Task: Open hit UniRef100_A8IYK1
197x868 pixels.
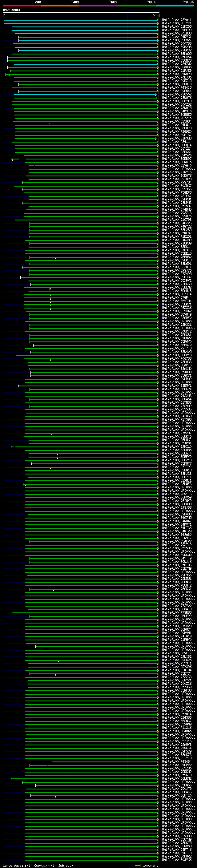Action: point(176,23)
